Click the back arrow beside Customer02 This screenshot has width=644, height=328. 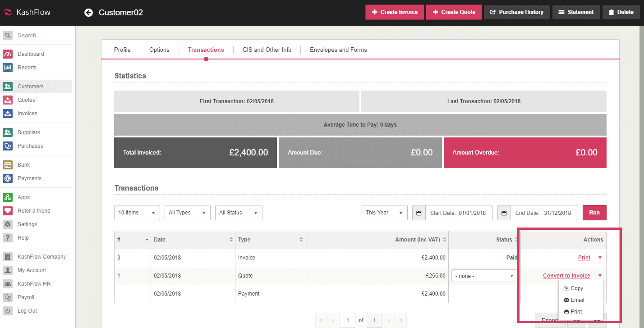pyautogui.click(x=88, y=13)
